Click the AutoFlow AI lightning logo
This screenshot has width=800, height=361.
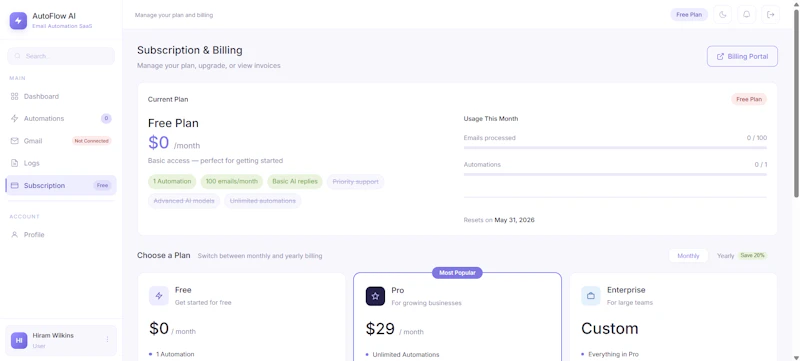pyautogui.click(x=18, y=21)
